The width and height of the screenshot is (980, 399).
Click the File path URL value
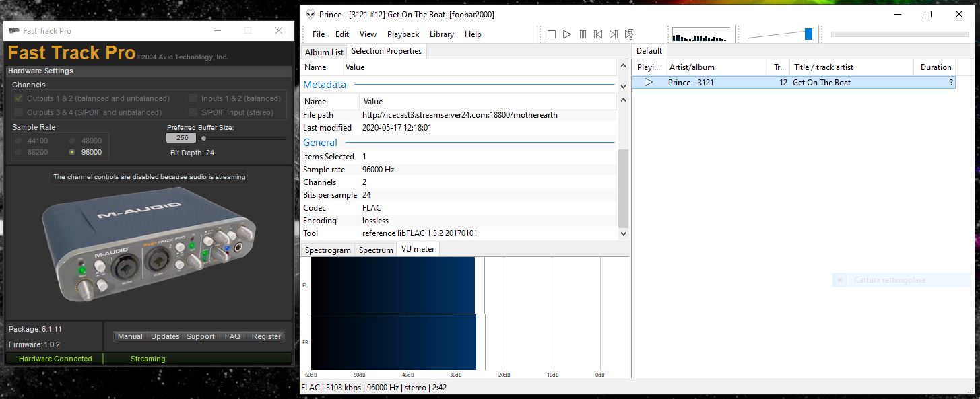coord(460,115)
